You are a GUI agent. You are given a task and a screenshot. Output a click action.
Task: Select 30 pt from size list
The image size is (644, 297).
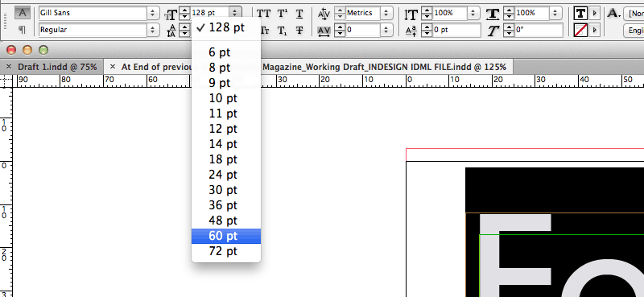tap(226, 190)
